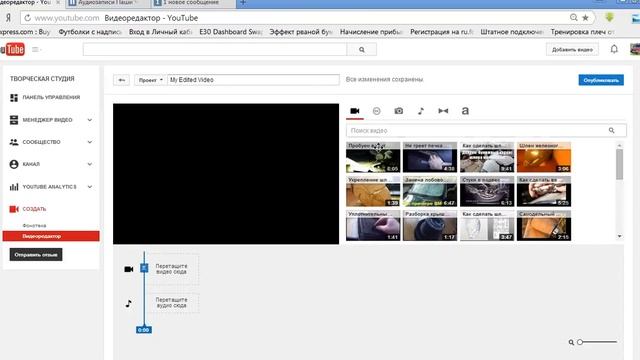The height and width of the screenshot is (360, 640).
Task: Expand the Сообщество chevron
Action: click(90, 142)
